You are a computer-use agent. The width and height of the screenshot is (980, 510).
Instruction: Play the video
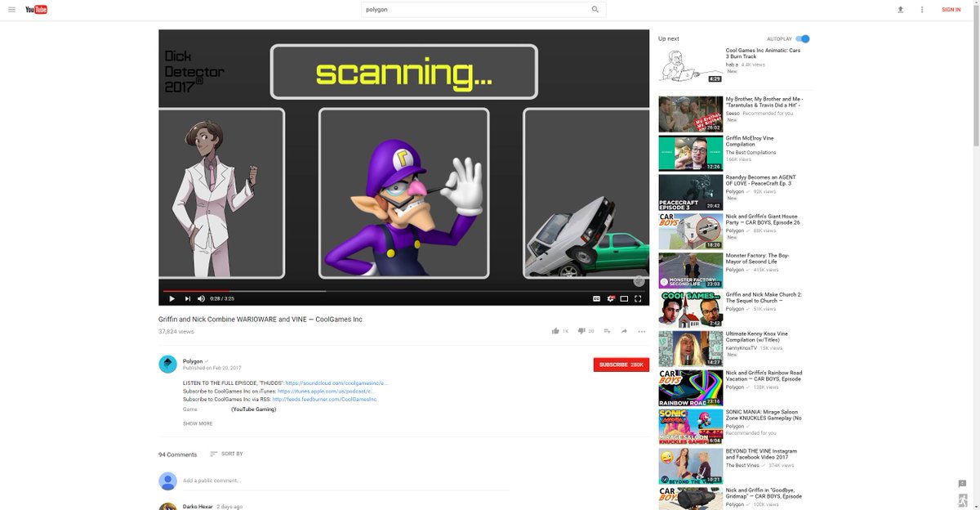171,299
